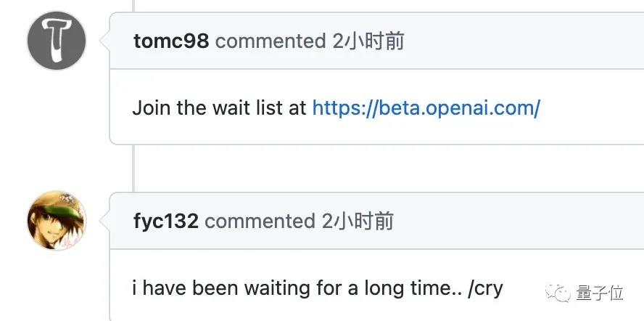The height and width of the screenshot is (321, 644).
Task: Click the timeline line above tomc98's comment
Action: click(x=133, y=6)
